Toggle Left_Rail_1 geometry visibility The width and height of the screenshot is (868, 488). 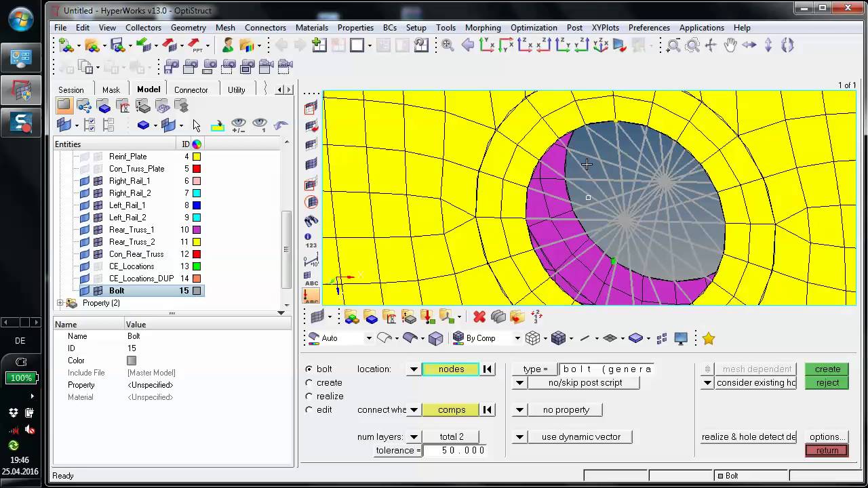pos(85,205)
